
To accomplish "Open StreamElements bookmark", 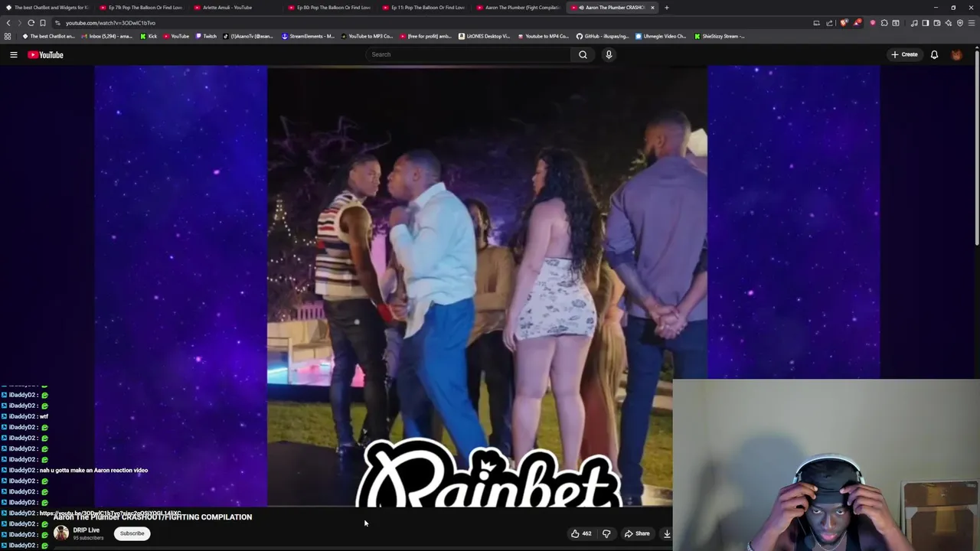I will (309, 36).
